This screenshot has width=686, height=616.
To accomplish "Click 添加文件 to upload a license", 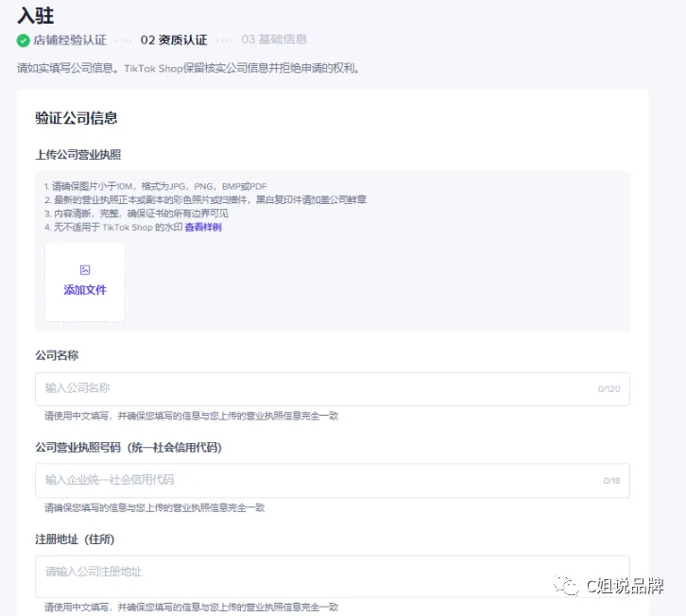I will [85, 290].
